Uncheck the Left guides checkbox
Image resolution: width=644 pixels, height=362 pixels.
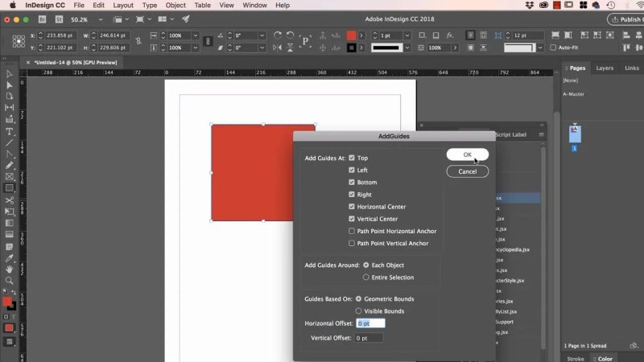coord(352,170)
